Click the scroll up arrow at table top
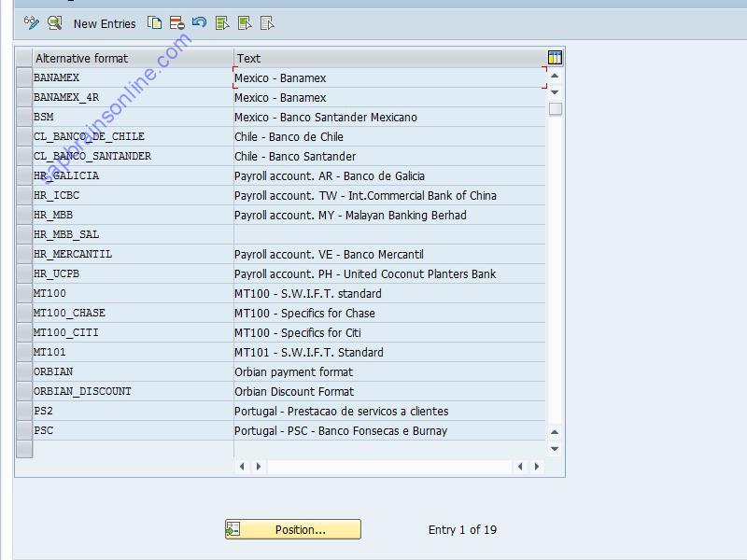747x560 pixels. 555,76
